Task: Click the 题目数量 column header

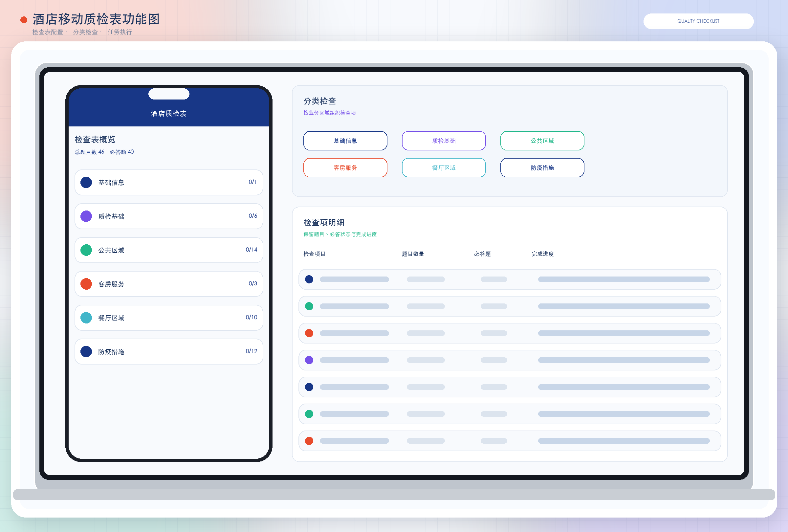Action: 413,254
